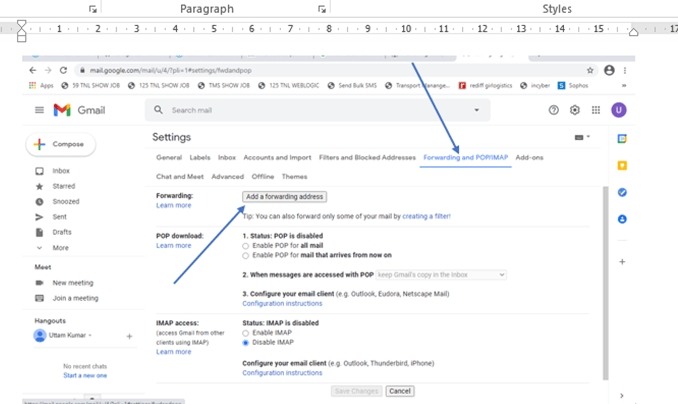The height and width of the screenshot is (404, 678).
Task: Click Add a forwarding address button
Action: point(284,197)
